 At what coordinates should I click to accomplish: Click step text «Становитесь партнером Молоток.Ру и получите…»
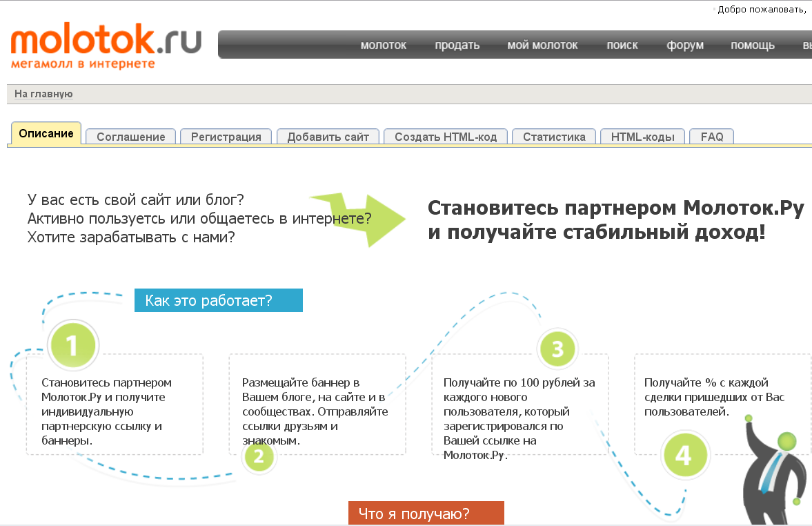(107, 411)
